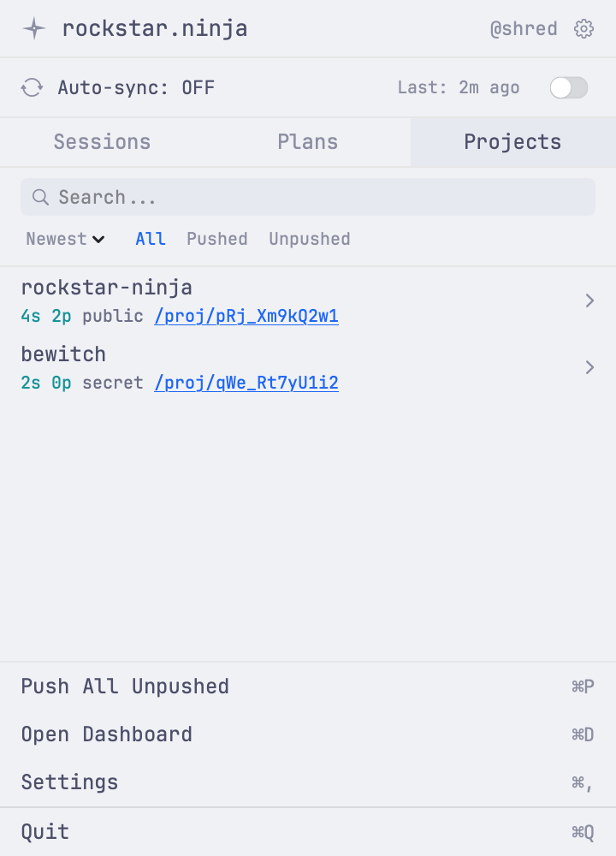Click the rockstar.ninja sparkle logo
616x856 pixels.
(33, 28)
